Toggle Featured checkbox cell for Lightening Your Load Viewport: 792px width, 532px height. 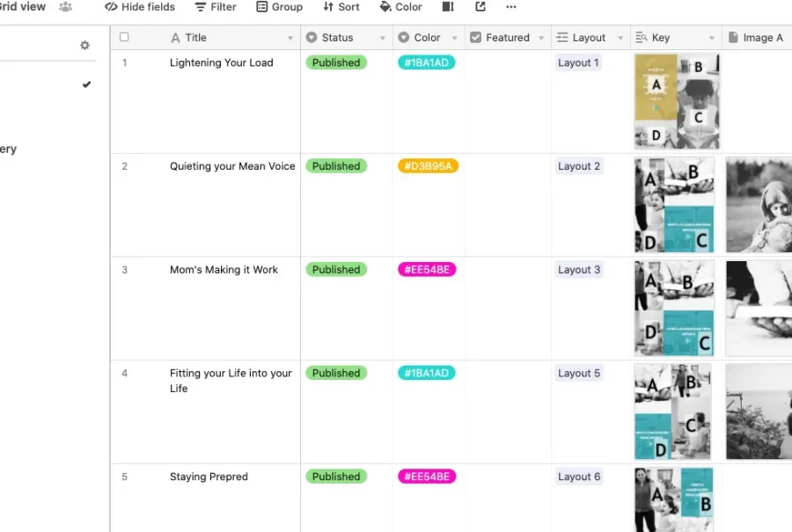(x=508, y=101)
